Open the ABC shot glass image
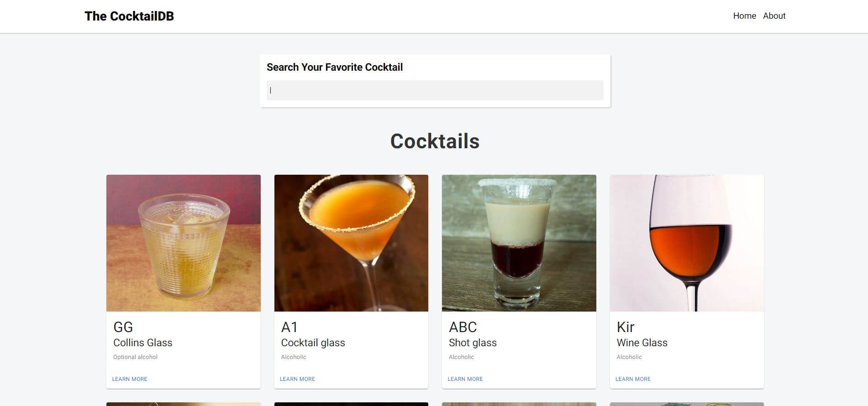 (x=519, y=243)
